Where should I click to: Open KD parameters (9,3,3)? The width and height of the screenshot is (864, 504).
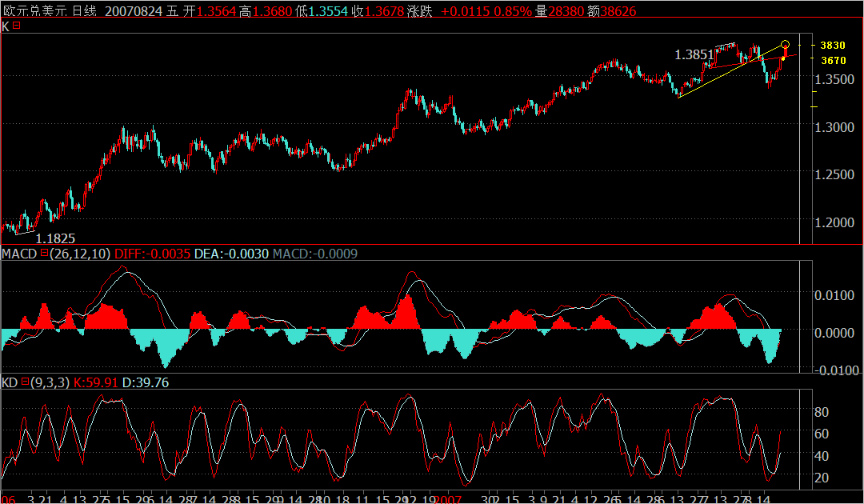[50, 382]
